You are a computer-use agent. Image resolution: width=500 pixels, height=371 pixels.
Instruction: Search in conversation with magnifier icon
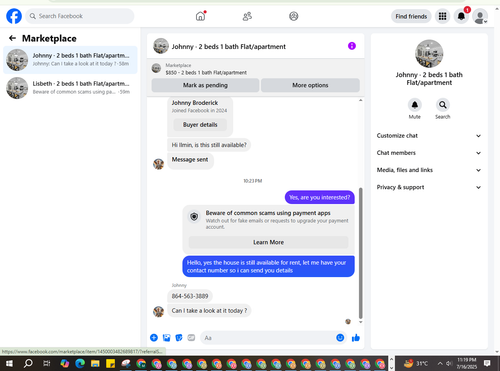(x=443, y=105)
